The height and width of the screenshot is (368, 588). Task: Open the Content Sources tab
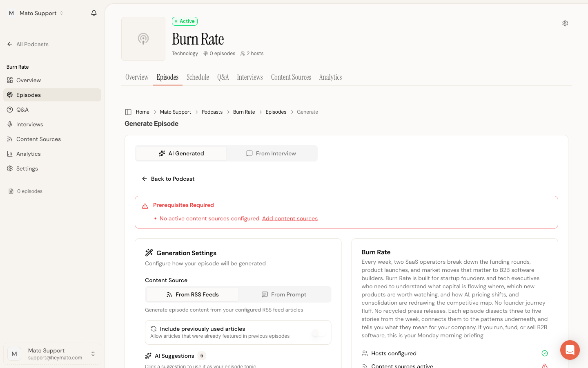(x=291, y=77)
